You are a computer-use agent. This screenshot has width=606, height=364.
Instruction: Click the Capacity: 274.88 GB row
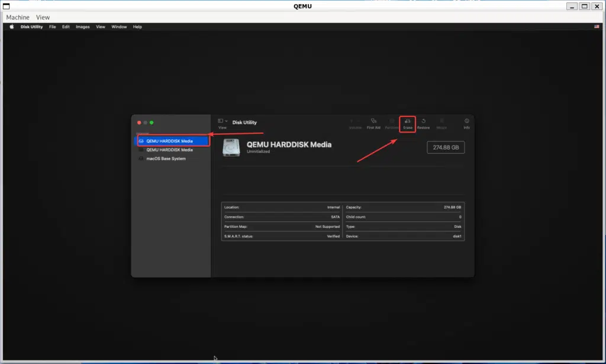(404, 207)
